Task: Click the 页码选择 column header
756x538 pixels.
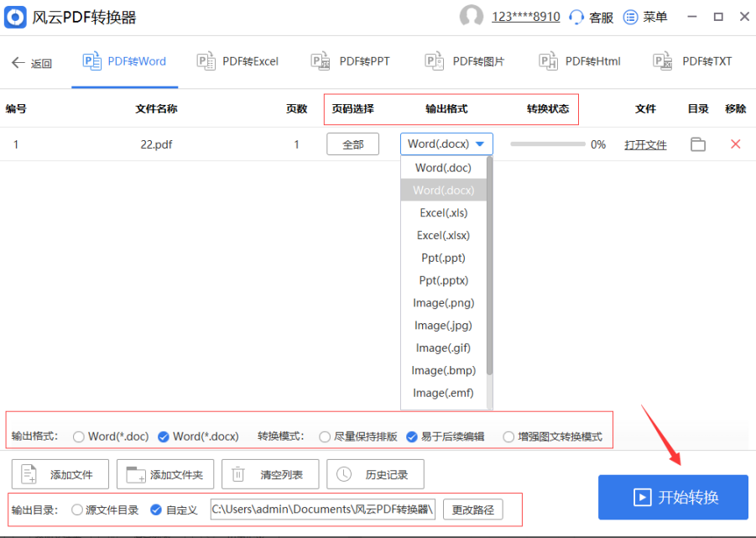Action: (353, 109)
